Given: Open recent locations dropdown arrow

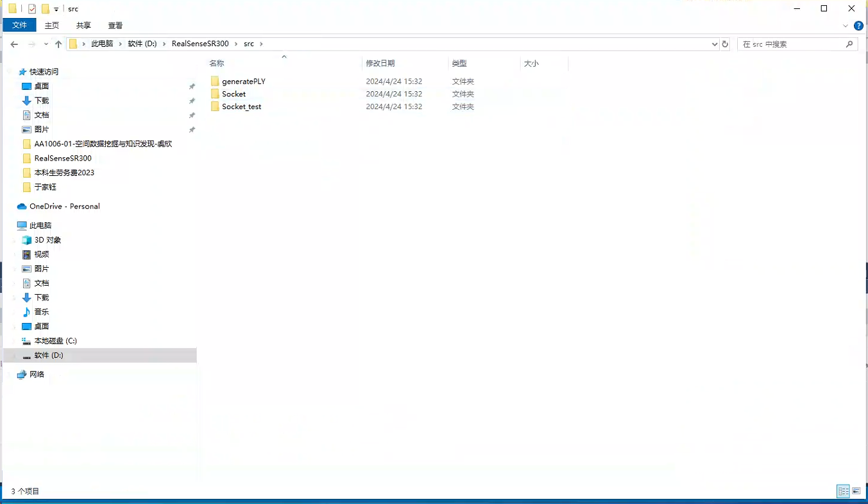Looking at the screenshot, I should click(x=46, y=44).
